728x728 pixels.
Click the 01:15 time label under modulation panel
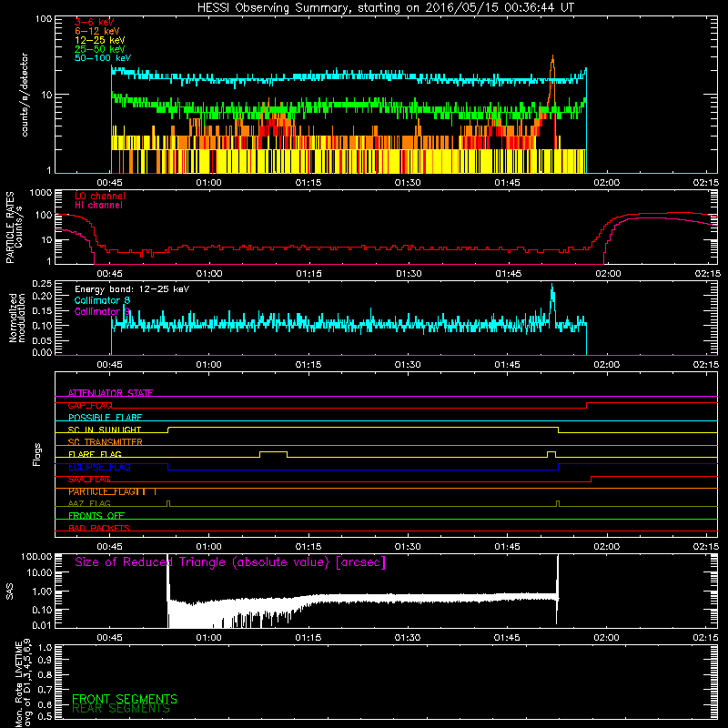[x=308, y=365]
